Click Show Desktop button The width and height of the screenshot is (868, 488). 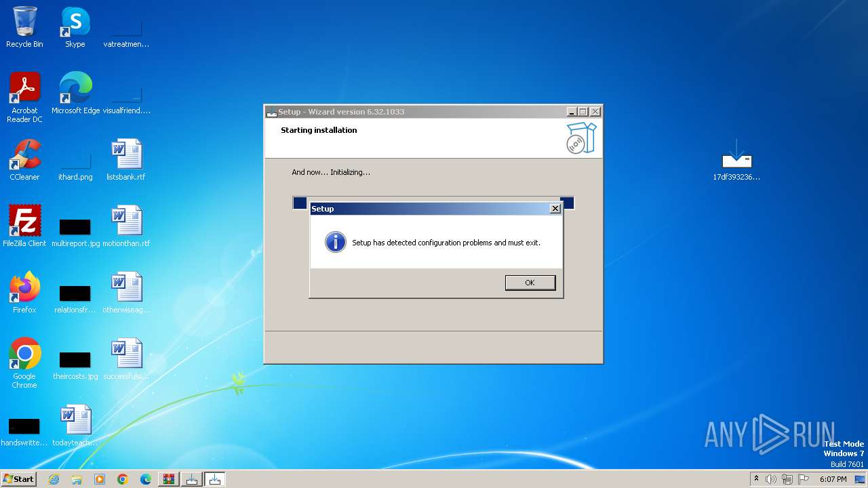pos(861,479)
